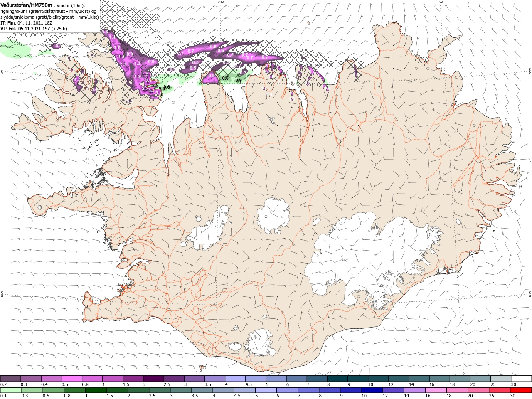
Task: Pick the dark teal 8–9 upper scale swatch
Action: click(338, 378)
